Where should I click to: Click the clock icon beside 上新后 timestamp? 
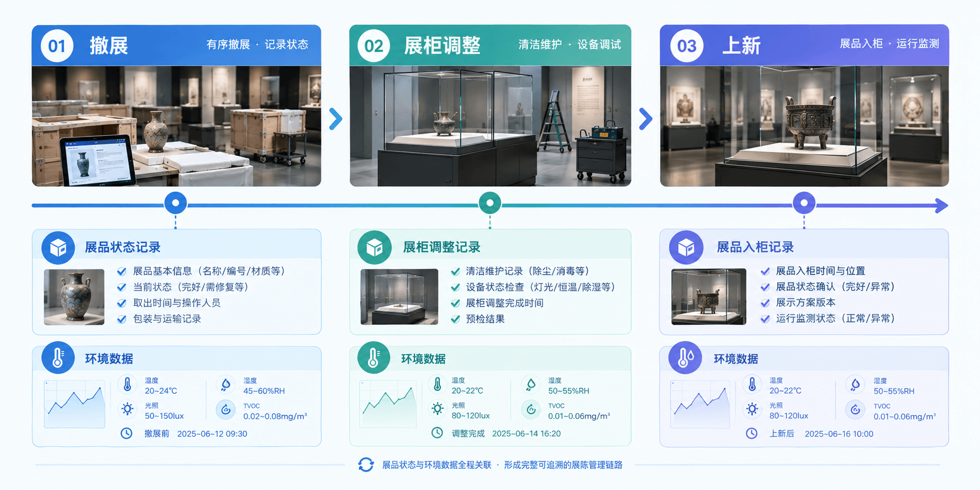click(751, 433)
